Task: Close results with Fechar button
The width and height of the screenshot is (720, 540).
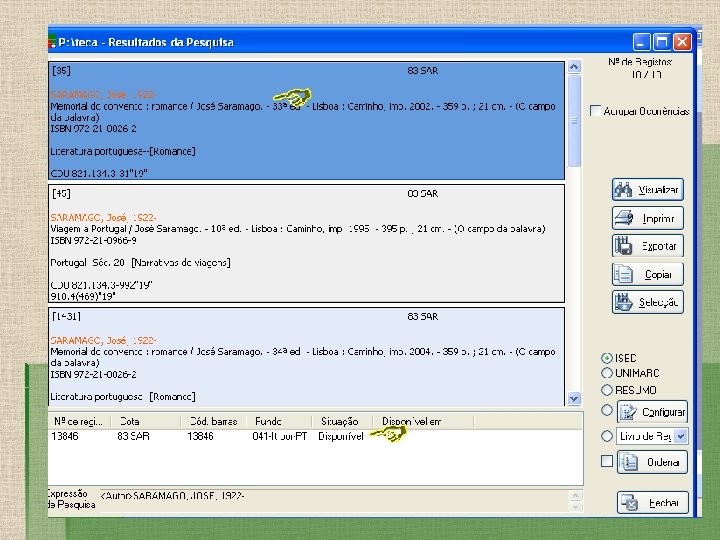Action: (653, 503)
